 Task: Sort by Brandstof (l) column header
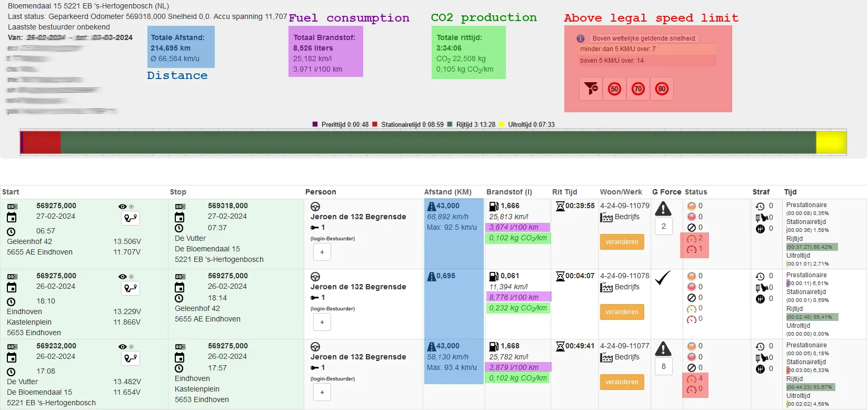pos(509,192)
